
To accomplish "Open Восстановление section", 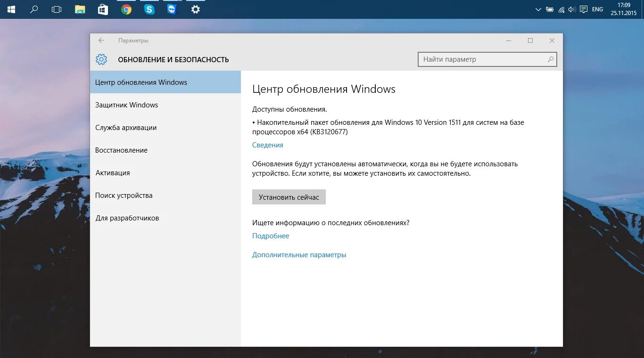I will [x=165, y=150].
